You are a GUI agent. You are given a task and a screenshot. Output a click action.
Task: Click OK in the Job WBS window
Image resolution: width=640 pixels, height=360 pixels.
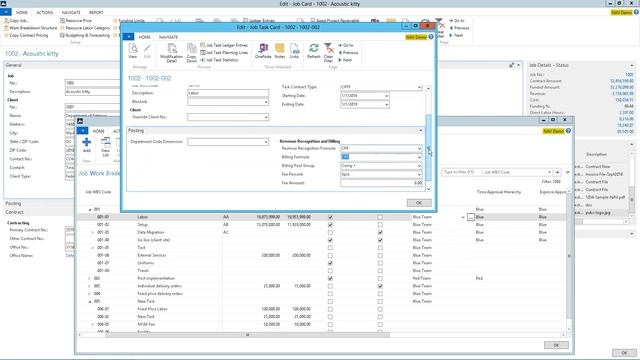click(556, 345)
